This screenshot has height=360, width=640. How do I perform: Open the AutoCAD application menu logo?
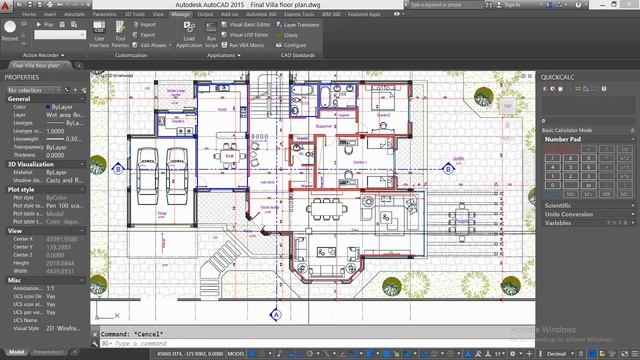(x=6, y=6)
